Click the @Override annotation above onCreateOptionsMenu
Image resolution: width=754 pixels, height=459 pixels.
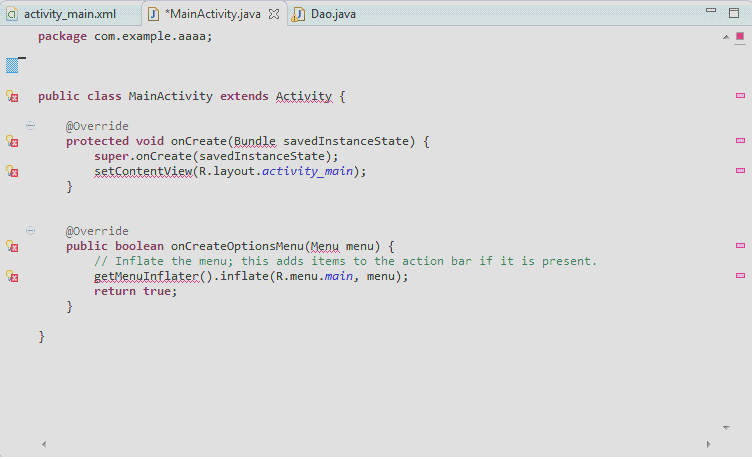click(x=97, y=231)
